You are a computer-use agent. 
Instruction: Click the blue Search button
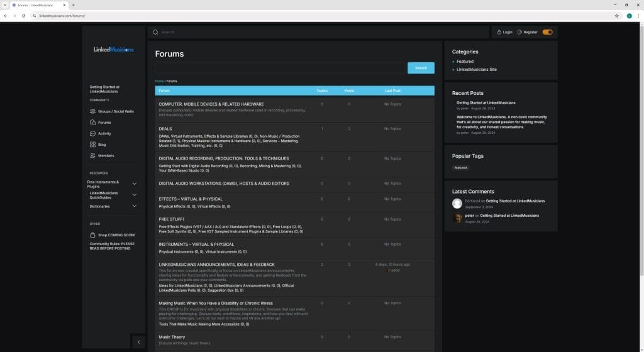pos(421,68)
